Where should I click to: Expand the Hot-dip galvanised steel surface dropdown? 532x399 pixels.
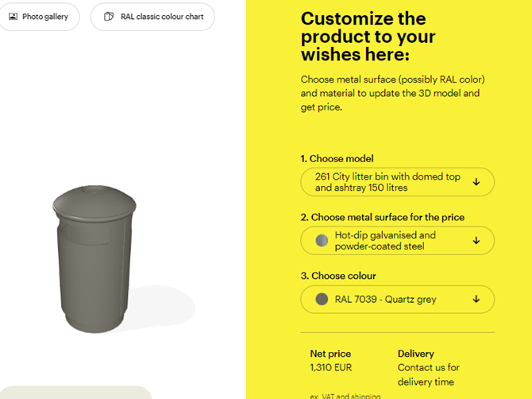397,240
